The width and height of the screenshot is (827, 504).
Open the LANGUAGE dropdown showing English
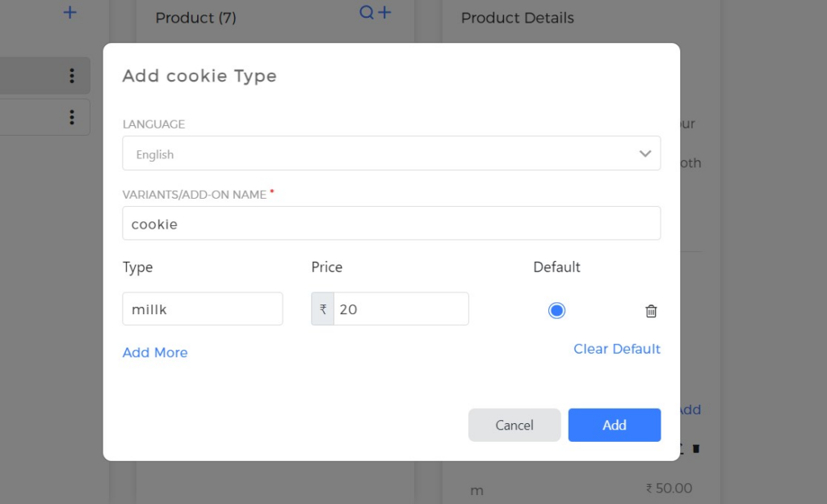point(391,153)
